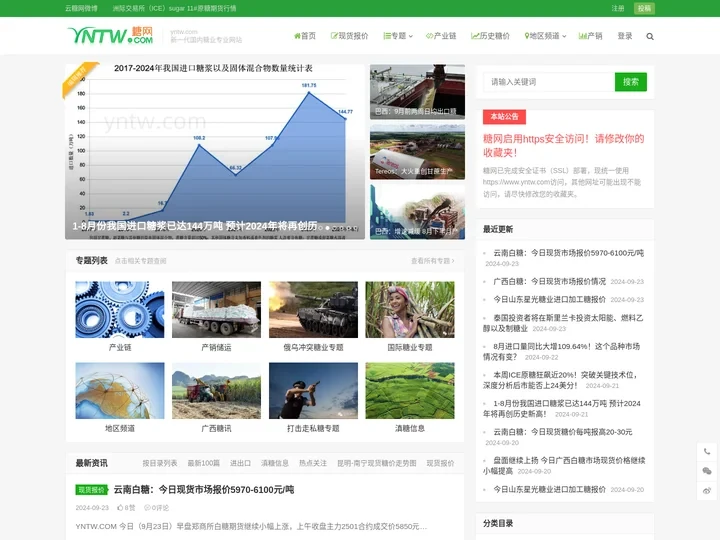Select the 热点关注 tab
The image size is (720, 540).
click(x=313, y=463)
